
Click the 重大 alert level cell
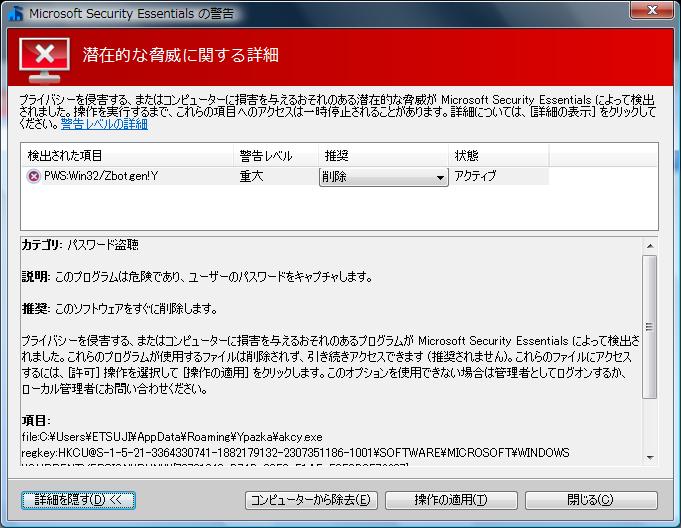pyautogui.click(x=251, y=176)
